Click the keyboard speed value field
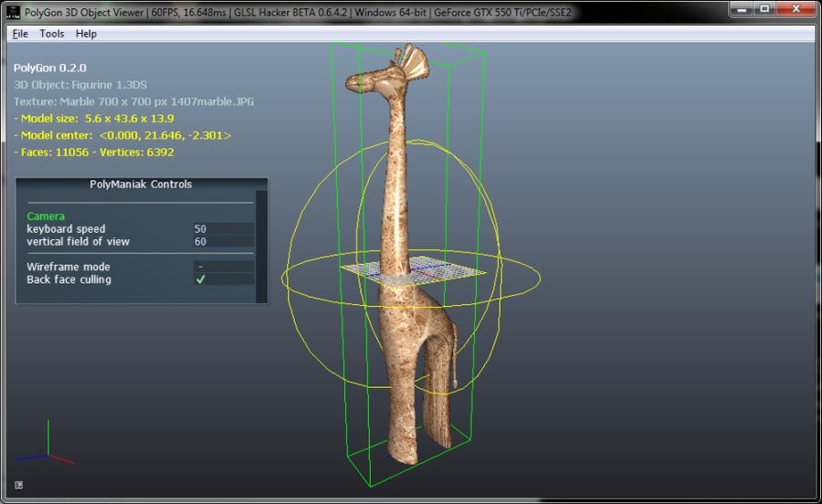The width and height of the screenshot is (822, 504). pyautogui.click(x=224, y=228)
